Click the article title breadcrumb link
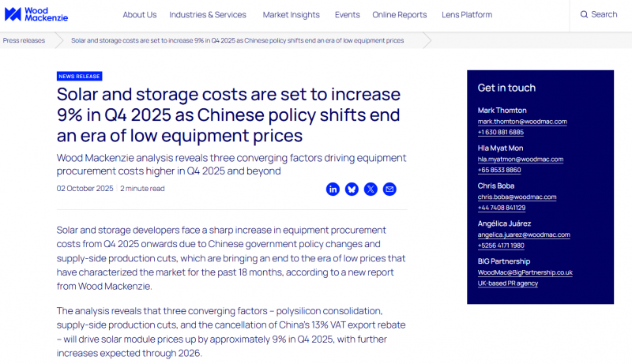 click(x=237, y=39)
